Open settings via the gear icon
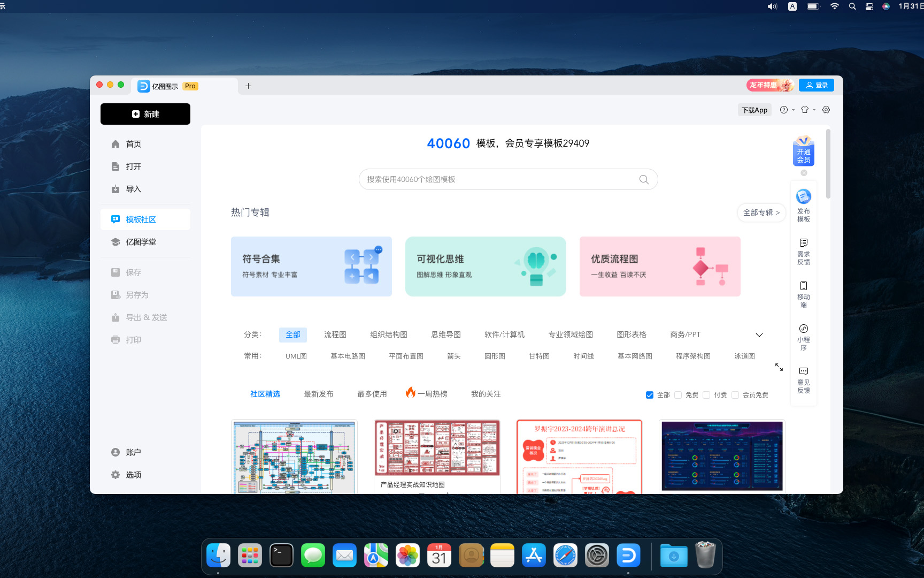 pyautogui.click(x=826, y=110)
